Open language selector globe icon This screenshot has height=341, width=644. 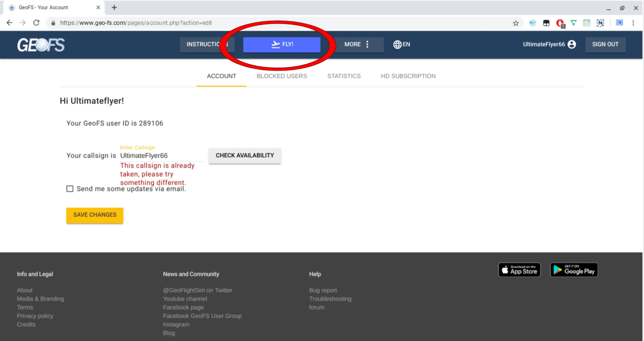tap(397, 44)
